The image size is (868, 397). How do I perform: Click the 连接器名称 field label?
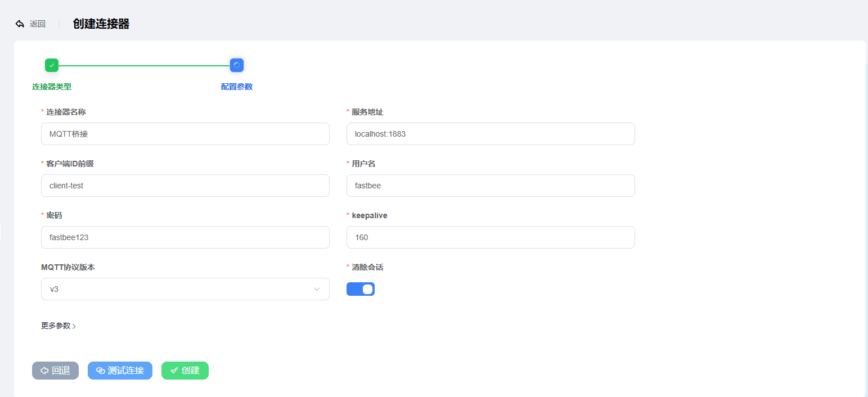[x=66, y=112]
